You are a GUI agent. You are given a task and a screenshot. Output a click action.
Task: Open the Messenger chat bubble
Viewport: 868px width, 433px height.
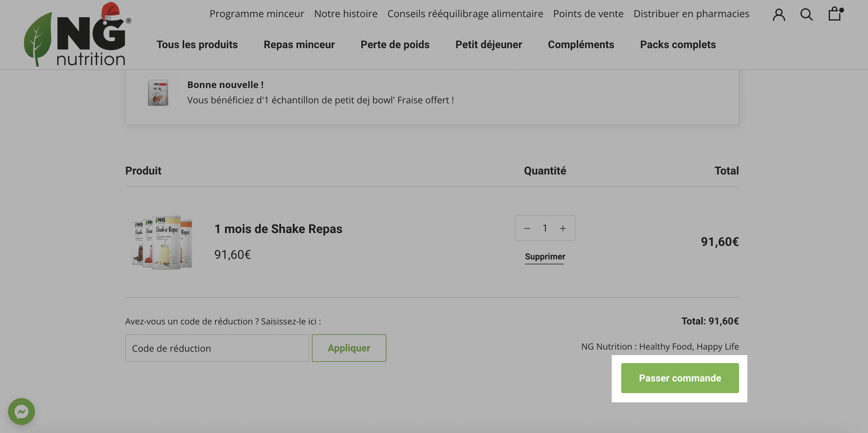pos(21,411)
